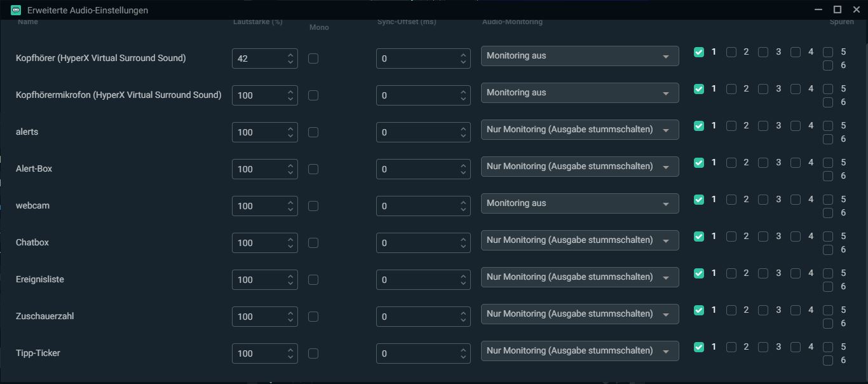Click sync offset field for Zuschauerzahl
Image resolution: width=868 pixels, height=384 pixels.
point(416,317)
